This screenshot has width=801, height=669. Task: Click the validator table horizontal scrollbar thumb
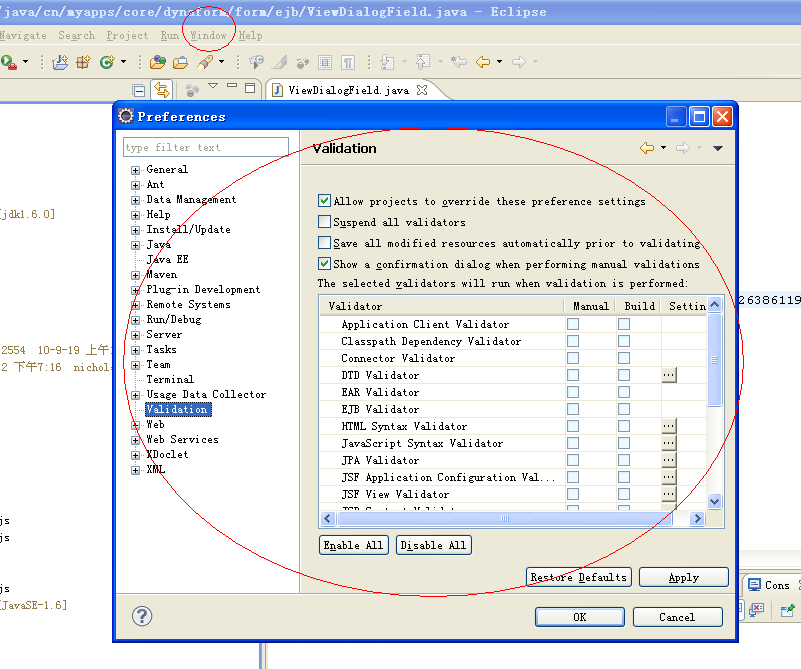[x=505, y=519]
